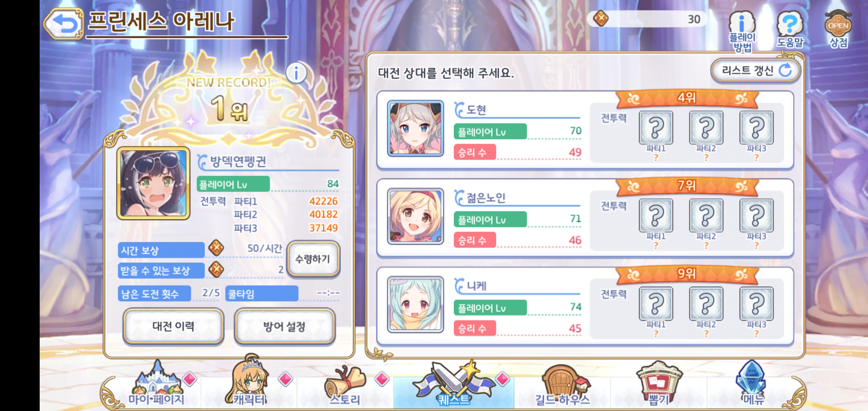Screen dimensions: 868x411
Task: Open 방어 설정 defense settings
Action: (x=284, y=326)
